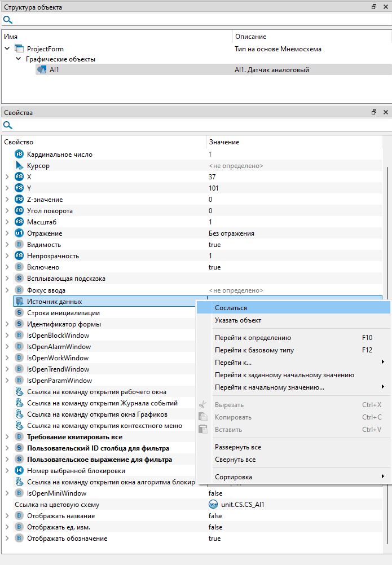392x565 pixels.
Task: Close the Свойства panel
Action: coord(386,112)
